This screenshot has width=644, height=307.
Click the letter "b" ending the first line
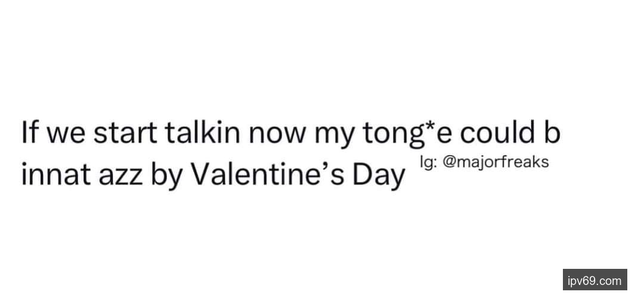tap(553, 134)
